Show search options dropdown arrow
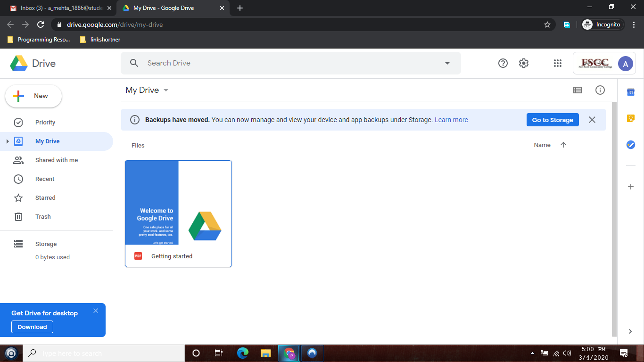 [x=447, y=63]
